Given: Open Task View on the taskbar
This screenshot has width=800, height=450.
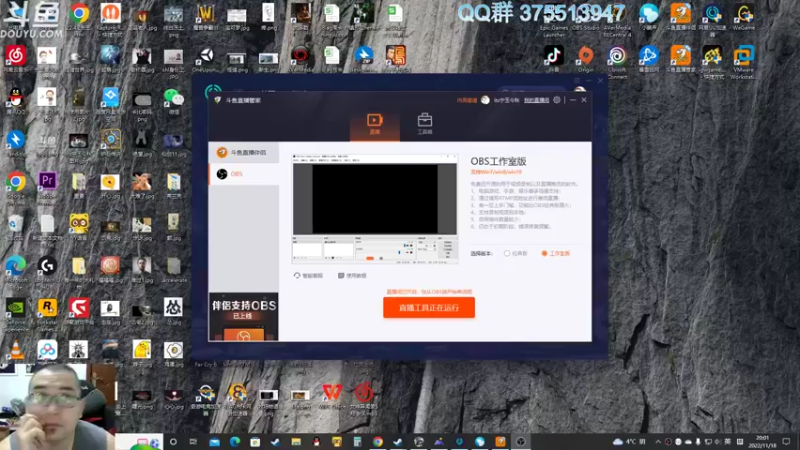Looking at the screenshot, I should coord(193,442).
